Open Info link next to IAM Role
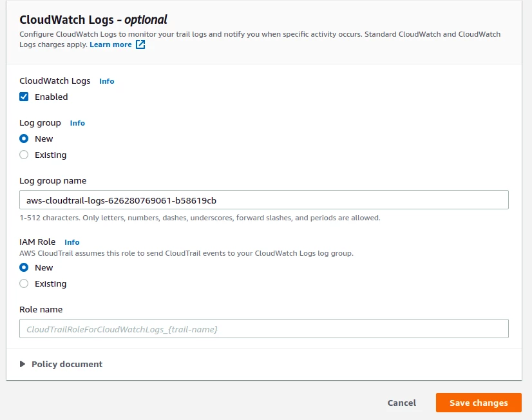 pos(72,242)
